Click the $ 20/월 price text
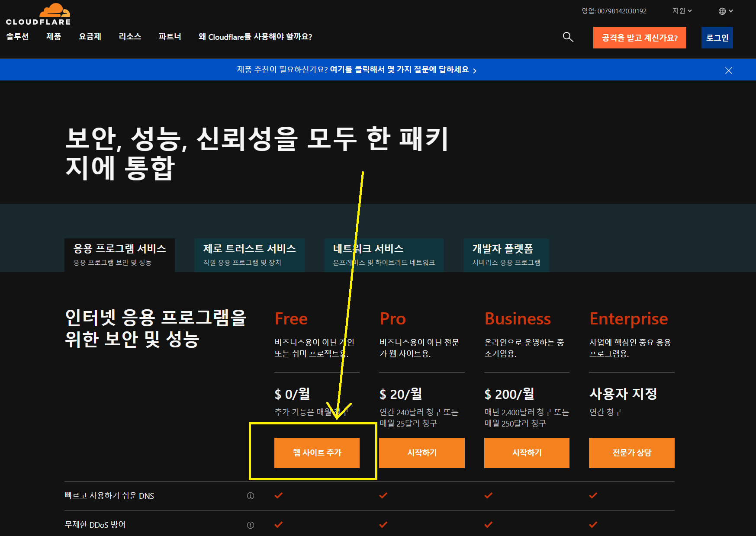The height and width of the screenshot is (536, 756). (x=401, y=394)
